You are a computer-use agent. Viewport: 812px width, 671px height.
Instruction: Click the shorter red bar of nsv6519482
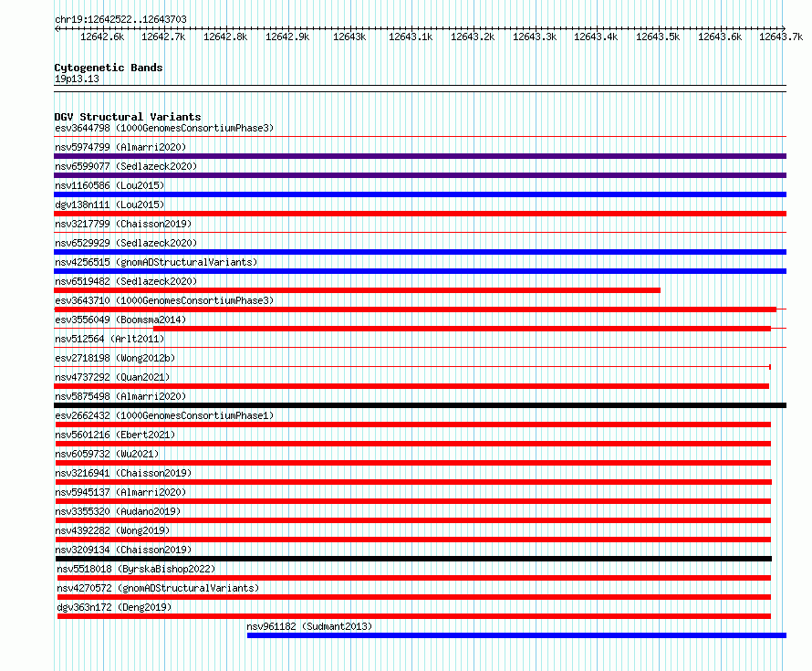[x=358, y=290]
